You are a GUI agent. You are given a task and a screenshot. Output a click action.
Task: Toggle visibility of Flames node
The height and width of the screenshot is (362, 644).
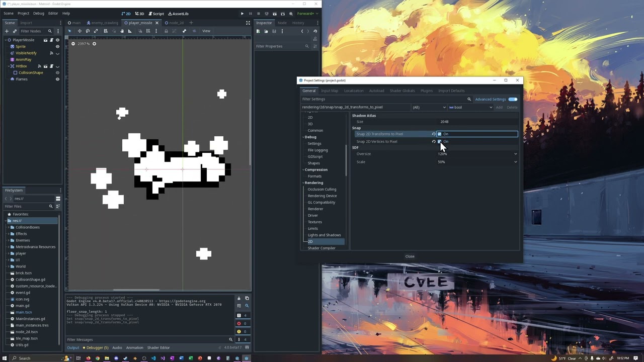[x=57, y=79]
